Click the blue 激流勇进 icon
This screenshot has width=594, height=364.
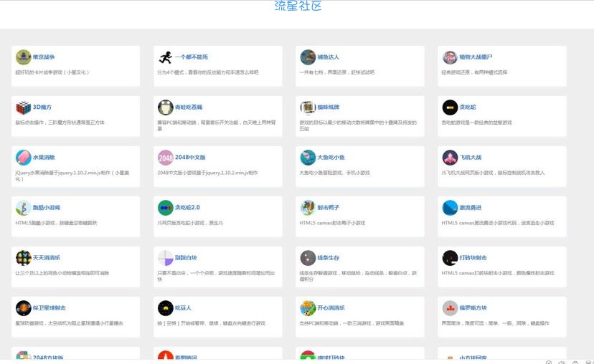tap(450, 208)
